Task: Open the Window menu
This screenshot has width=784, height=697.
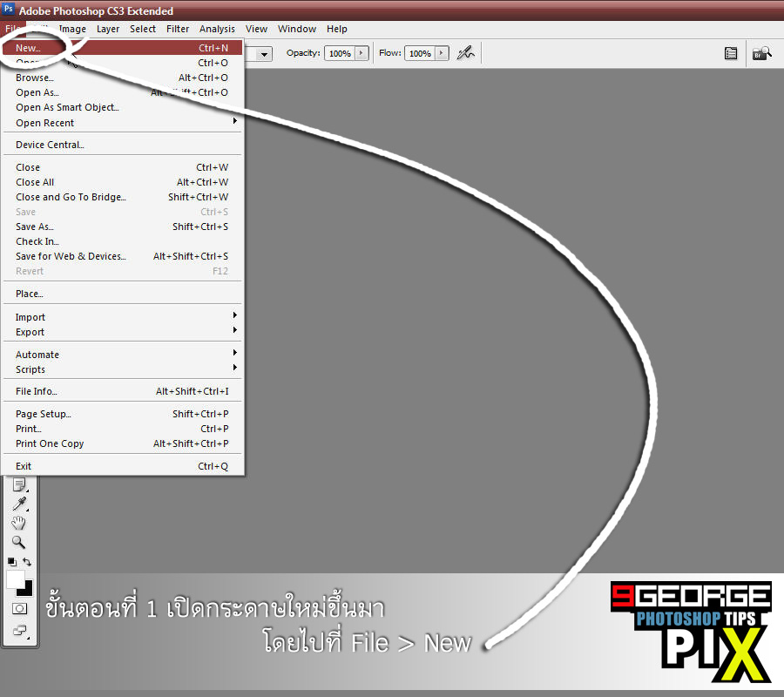Action: [297, 29]
